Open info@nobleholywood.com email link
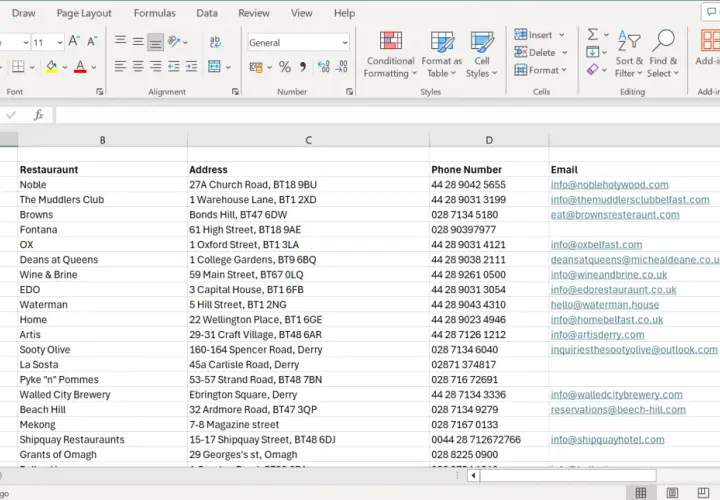 point(609,185)
